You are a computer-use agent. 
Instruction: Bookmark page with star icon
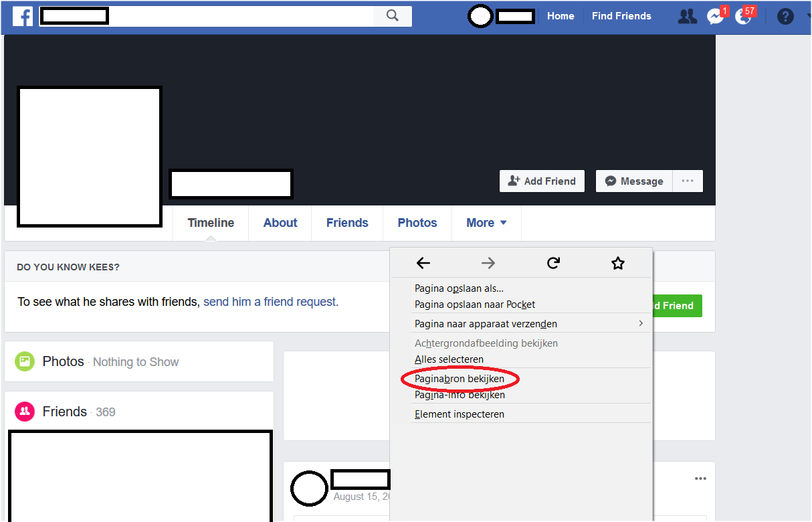(x=618, y=263)
